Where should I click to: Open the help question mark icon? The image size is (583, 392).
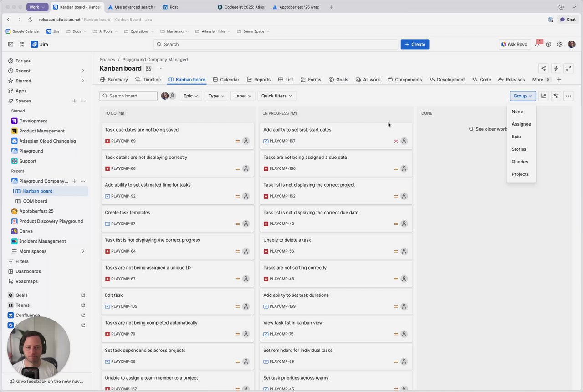[548, 44]
